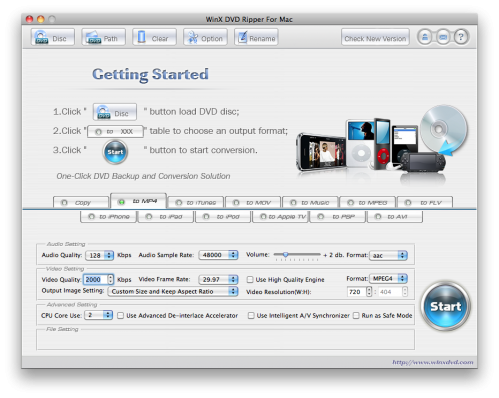499x398 pixels.
Task: Click the width 720 stepper arrows
Action: pyautogui.click(x=369, y=292)
